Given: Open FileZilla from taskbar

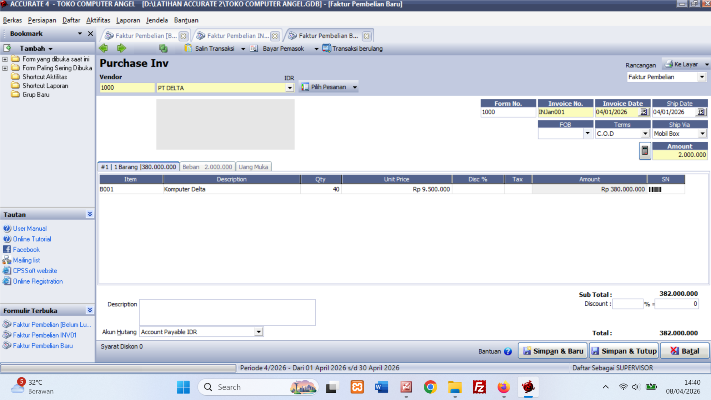Looking at the screenshot, I should (479, 387).
